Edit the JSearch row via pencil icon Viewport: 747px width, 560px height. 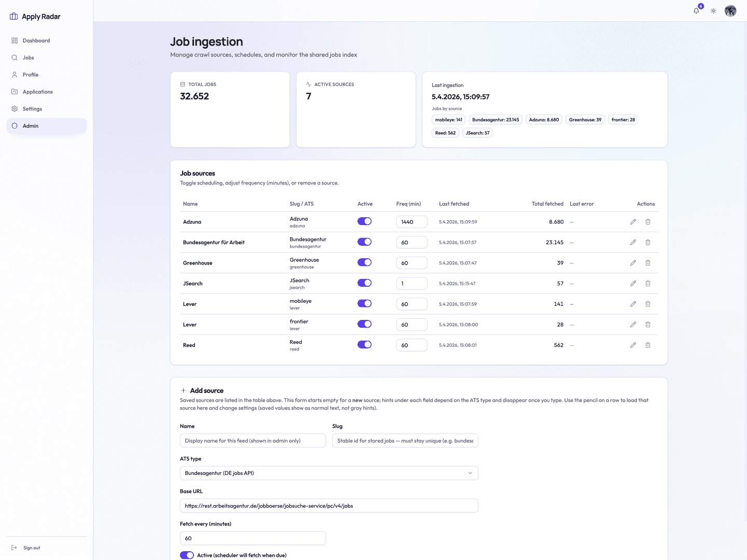click(x=633, y=283)
